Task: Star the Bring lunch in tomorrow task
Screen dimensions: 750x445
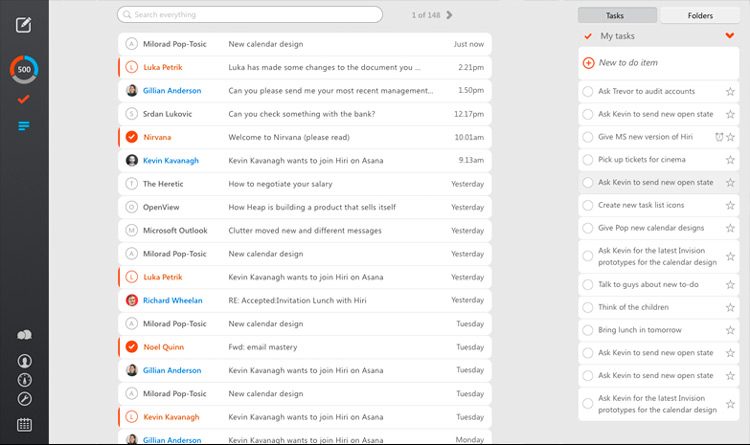Action: 730,330
